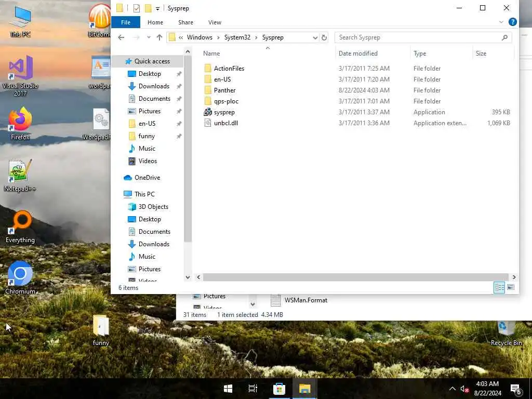This screenshot has width=532, height=399.
Task: Open Microsoft Store from taskbar
Action: point(279,389)
